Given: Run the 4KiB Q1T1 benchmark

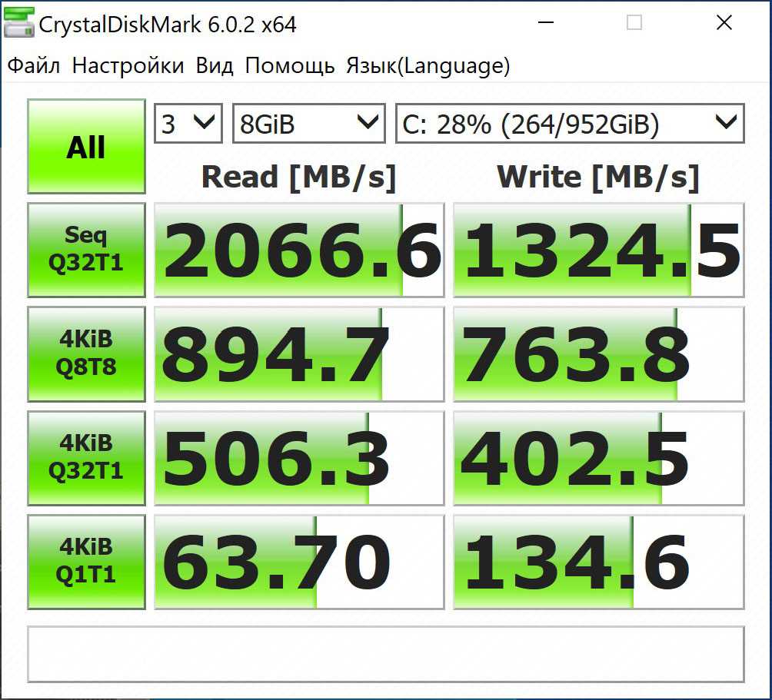Looking at the screenshot, I should [86, 562].
